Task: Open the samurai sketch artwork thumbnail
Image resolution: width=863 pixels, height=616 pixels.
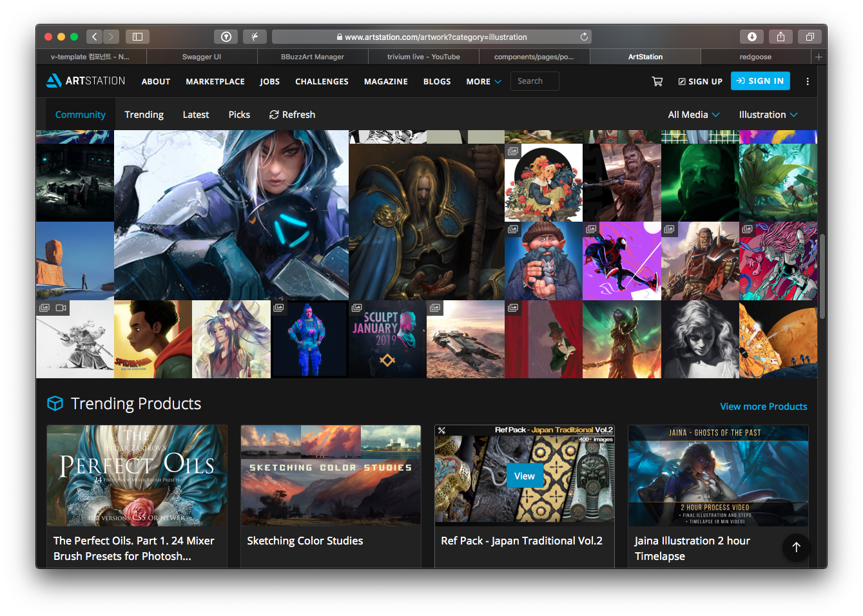Action: pyautogui.click(x=75, y=339)
